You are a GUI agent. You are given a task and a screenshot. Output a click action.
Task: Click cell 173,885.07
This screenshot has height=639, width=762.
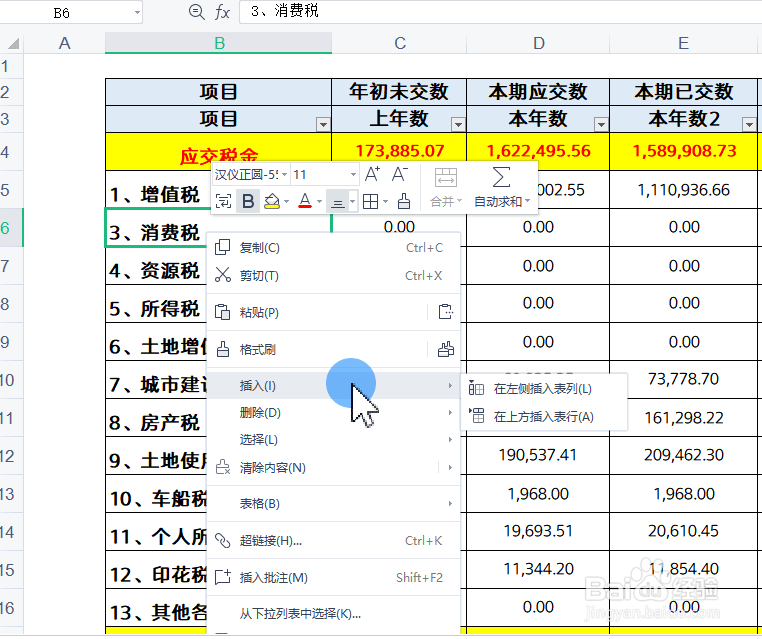399,151
